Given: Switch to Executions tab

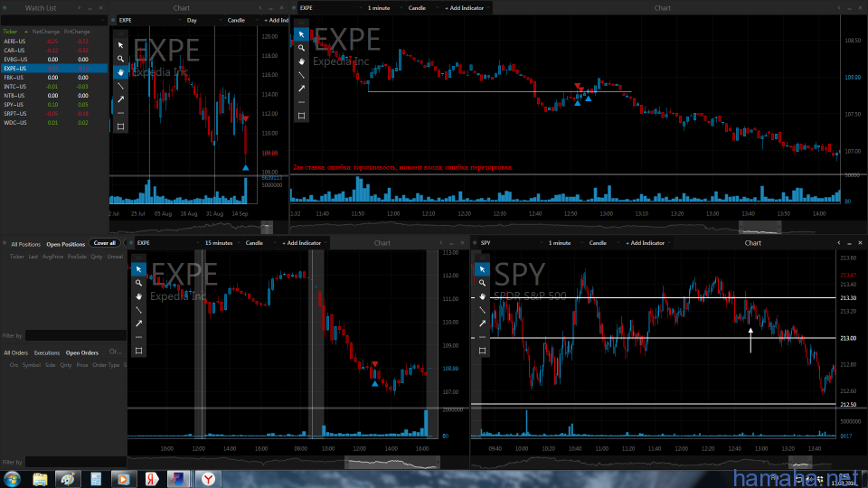Looking at the screenshot, I should (x=46, y=353).
